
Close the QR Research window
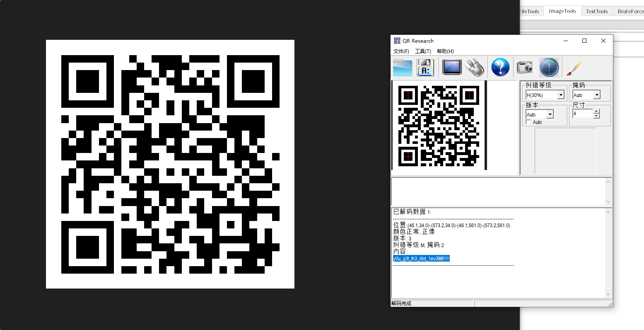pos(603,41)
